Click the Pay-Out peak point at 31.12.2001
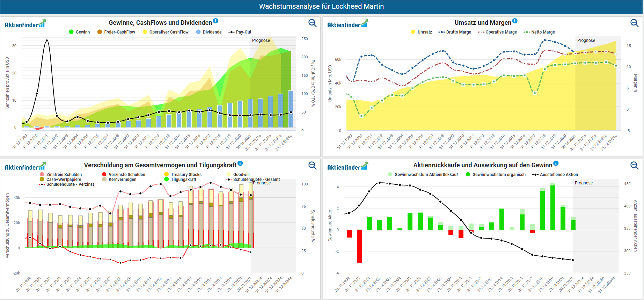 pyautogui.click(x=47, y=41)
